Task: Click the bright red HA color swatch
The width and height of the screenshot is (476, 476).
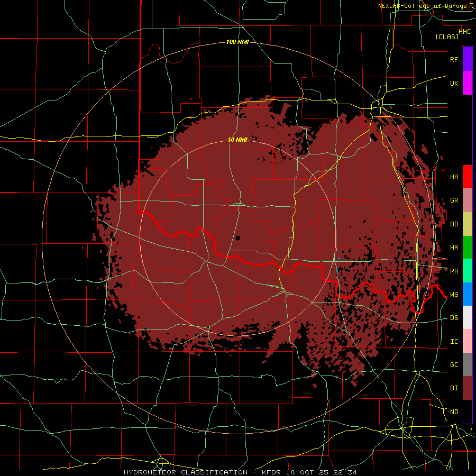Action: pos(467,177)
